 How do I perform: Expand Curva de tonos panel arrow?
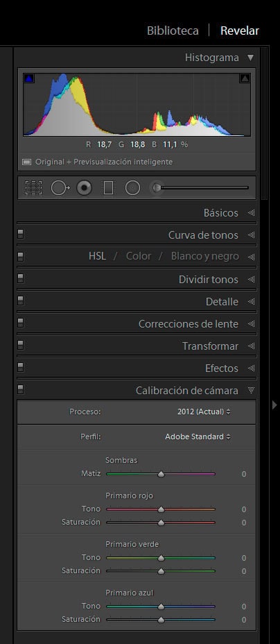252,235
